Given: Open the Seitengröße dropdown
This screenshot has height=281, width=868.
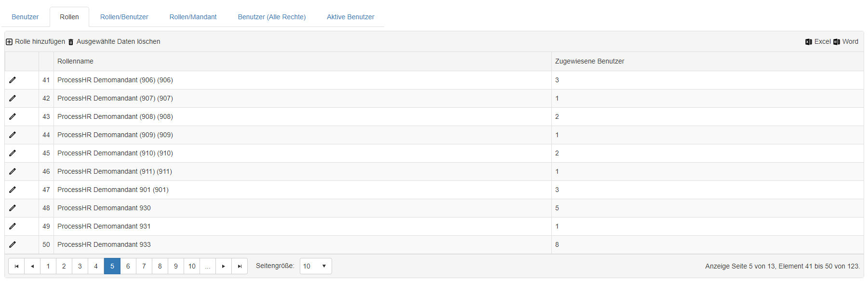Looking at the screenshot, I should click(x=316, y=266).
